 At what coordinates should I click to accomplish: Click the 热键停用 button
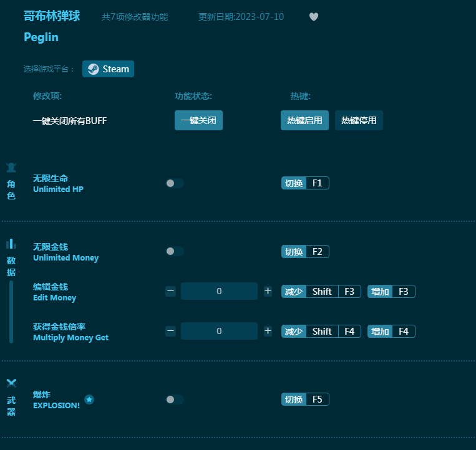pos(359,120)
